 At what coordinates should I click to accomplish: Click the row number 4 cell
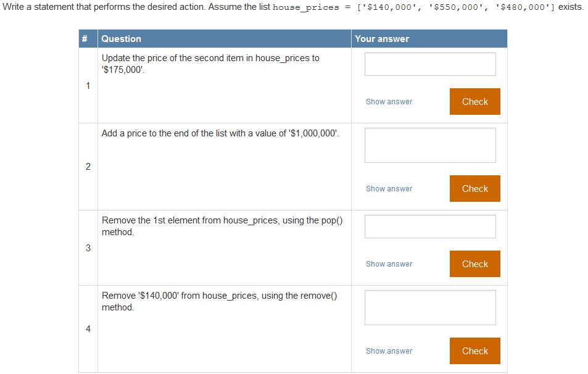coord(87,329)
